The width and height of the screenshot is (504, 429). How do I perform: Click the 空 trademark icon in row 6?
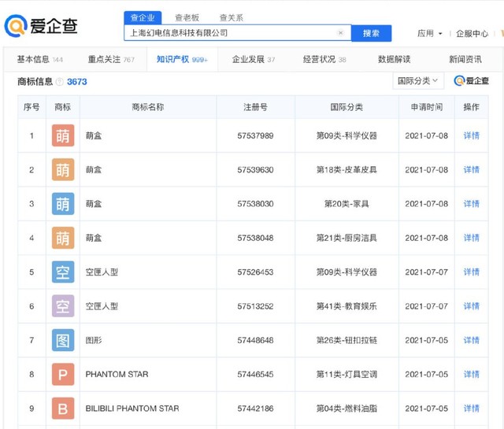[x=63, y=306]
